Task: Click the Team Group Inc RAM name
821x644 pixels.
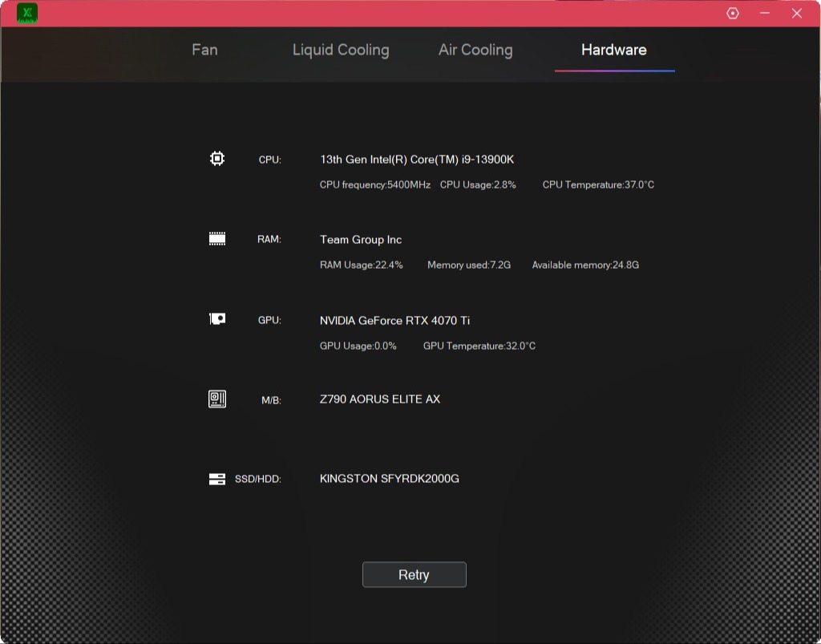Action: tap(361, 240)
